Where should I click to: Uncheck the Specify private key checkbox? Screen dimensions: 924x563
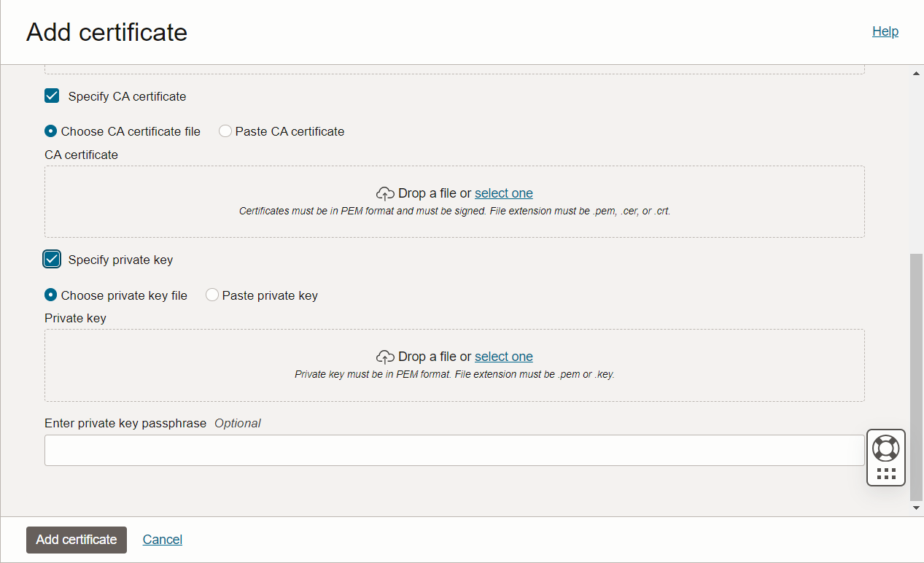(52, 259)
